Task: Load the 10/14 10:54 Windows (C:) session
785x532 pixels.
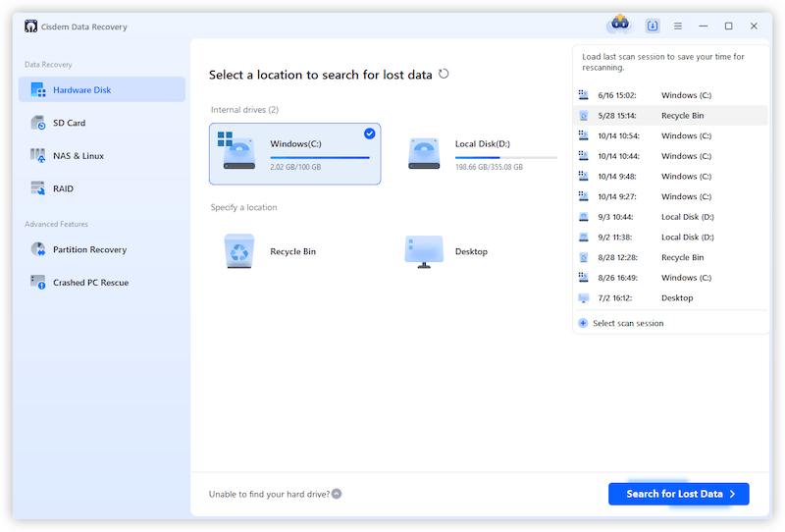Action: coord(670,135)
